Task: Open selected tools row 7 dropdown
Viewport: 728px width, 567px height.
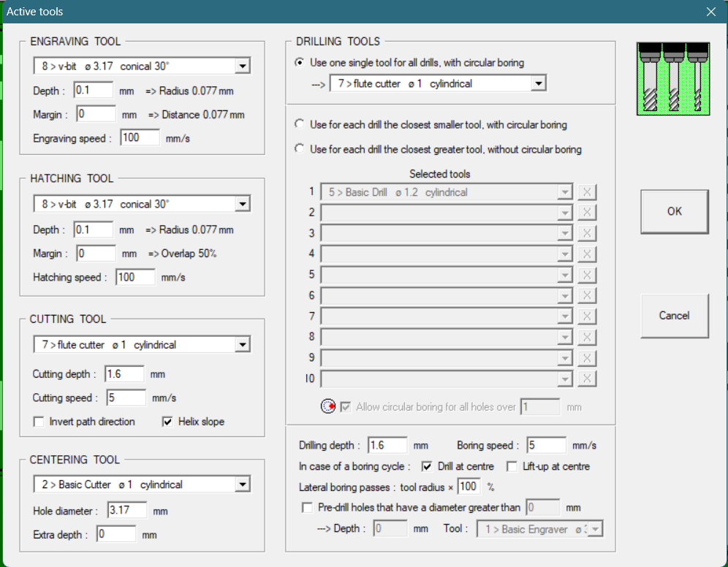Action: click(564, 316)
